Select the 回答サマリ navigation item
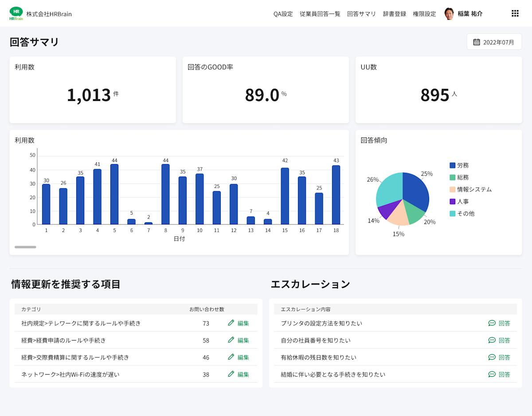Screen dimensions: 532x416 (x=361, y=14)
